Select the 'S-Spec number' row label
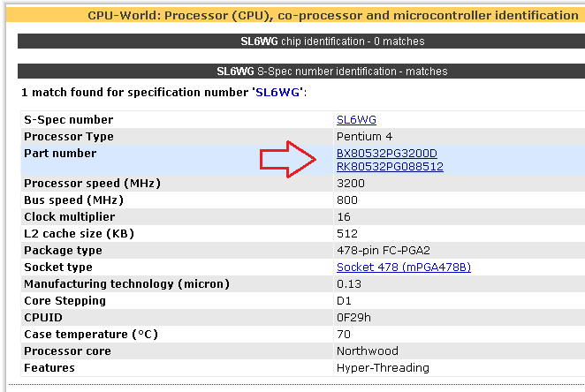585x392 pixels. 69,119
